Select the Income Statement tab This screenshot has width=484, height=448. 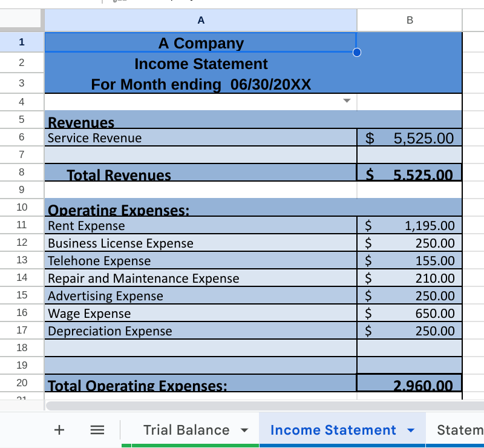[333, 430]
